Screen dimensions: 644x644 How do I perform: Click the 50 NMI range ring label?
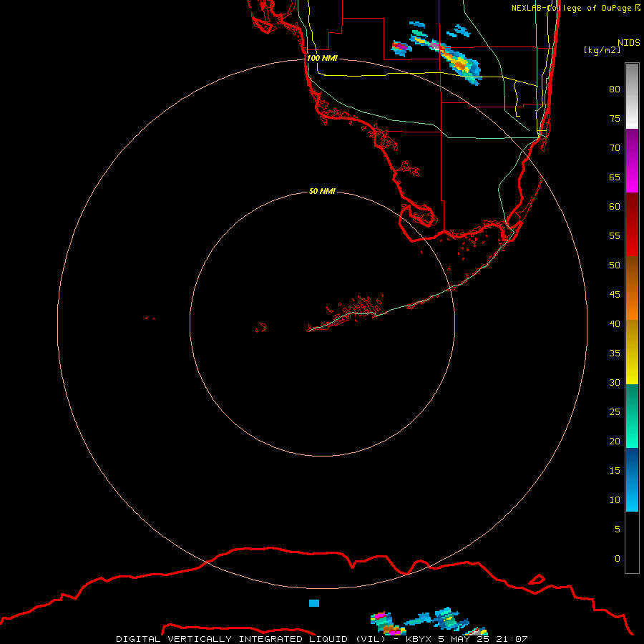322,191
